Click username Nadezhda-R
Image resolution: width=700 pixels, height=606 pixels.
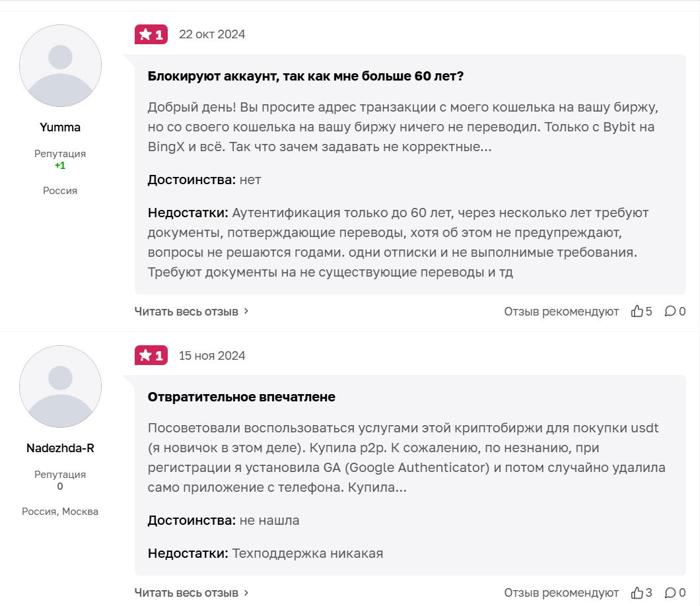(60, 446)
